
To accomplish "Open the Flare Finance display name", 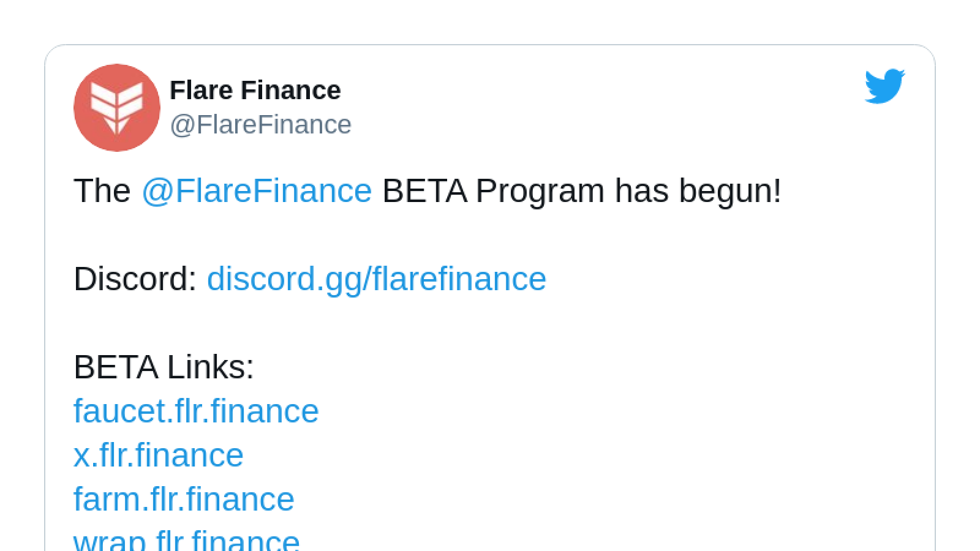I will (255, 91).
